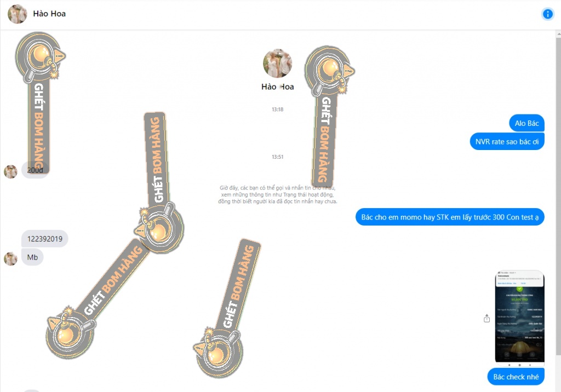The height and width of the screenshot is (392, 561).
Task: Select the momo hay STK message bubble
Action: [450, 217]
